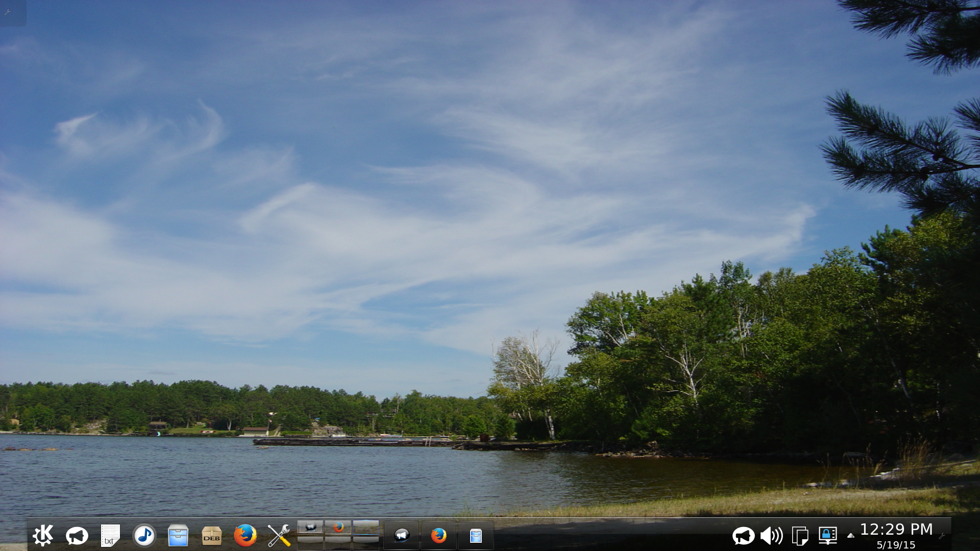Switch to second desktop showing Firefox in pager
980x551 pixels.
tap(338, 527)
